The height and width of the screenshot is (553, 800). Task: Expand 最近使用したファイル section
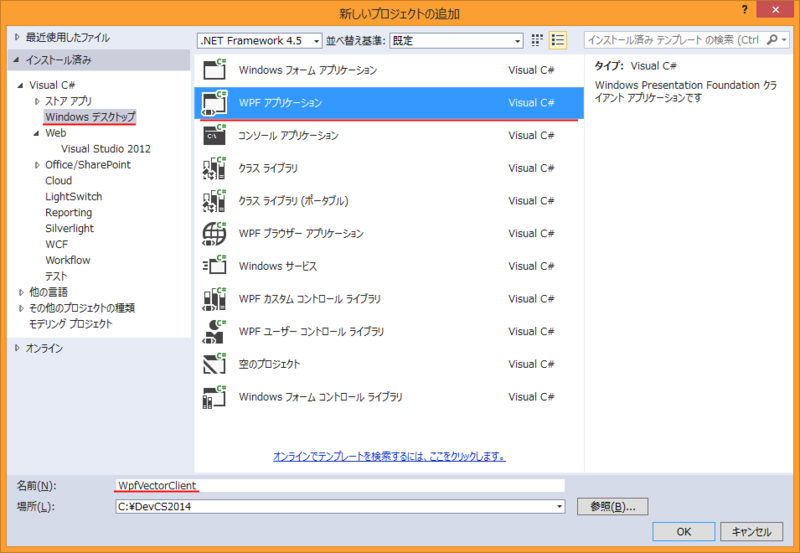point(17,37)
